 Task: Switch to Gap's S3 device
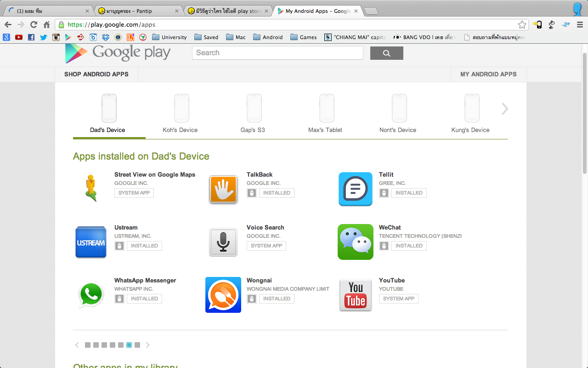point(253,115)
